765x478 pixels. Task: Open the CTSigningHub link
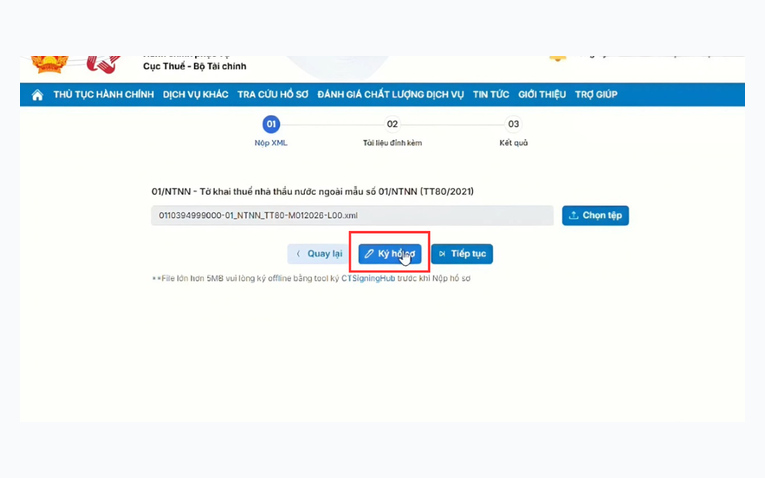pyautogui.click(x=368, y=279)
